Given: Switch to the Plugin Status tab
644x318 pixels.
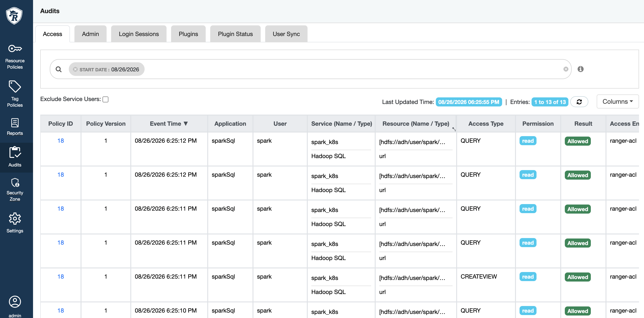Looking at the screenshot, I should (x=235, y=34).
